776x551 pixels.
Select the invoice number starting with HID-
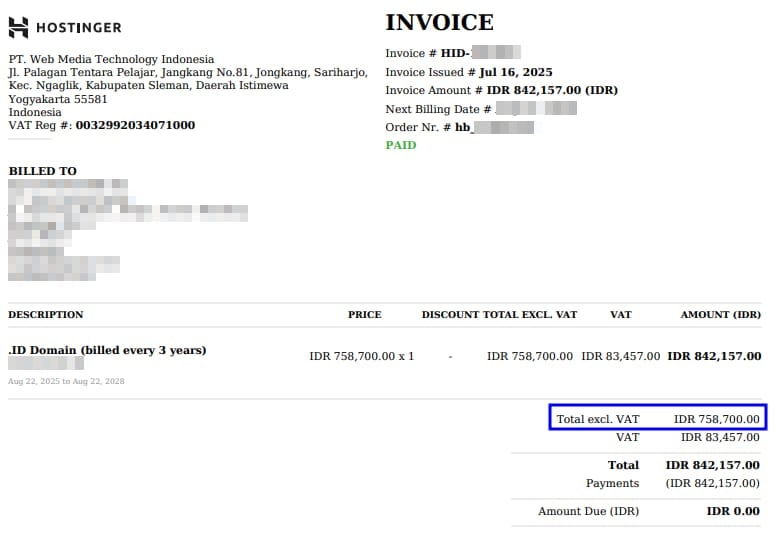(x=480, y=53)
